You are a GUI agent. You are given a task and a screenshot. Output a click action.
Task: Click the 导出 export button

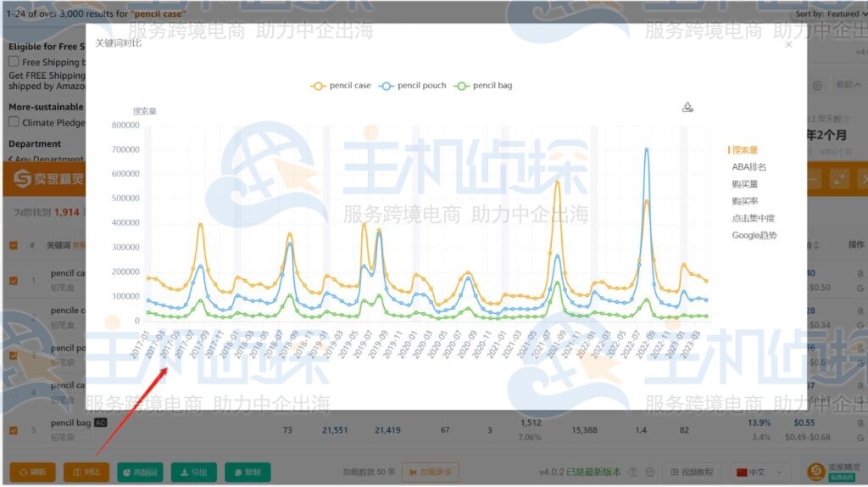(194, 472)
